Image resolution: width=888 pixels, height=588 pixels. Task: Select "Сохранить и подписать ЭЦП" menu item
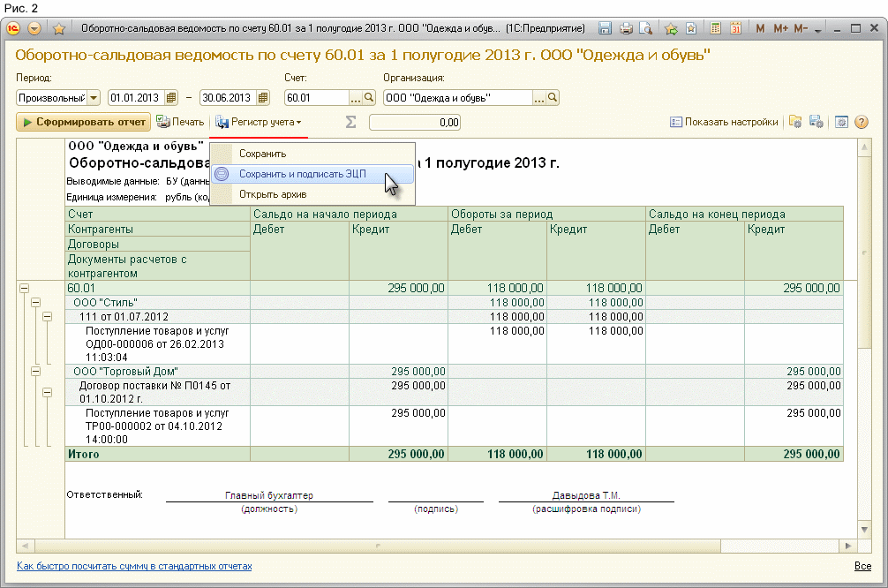coord(302,174)
